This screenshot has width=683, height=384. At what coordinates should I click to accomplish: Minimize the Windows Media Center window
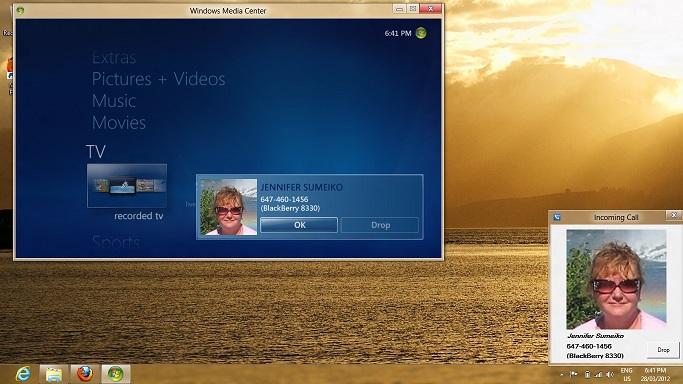(x=399, y=9)
